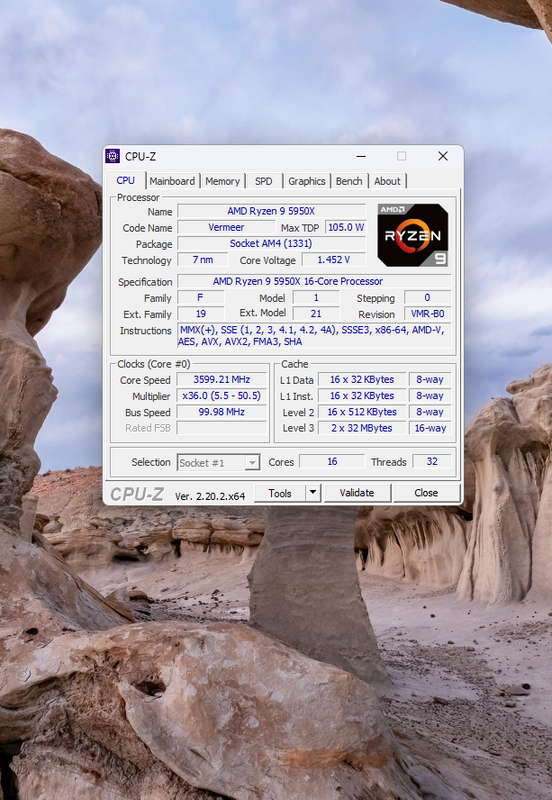Image resolution: width=552 pixels, height=800 pixels.
Task: Click the version text Ver. 2.20.2.x64
Action: pyautogui.click(x=210, y=496)
